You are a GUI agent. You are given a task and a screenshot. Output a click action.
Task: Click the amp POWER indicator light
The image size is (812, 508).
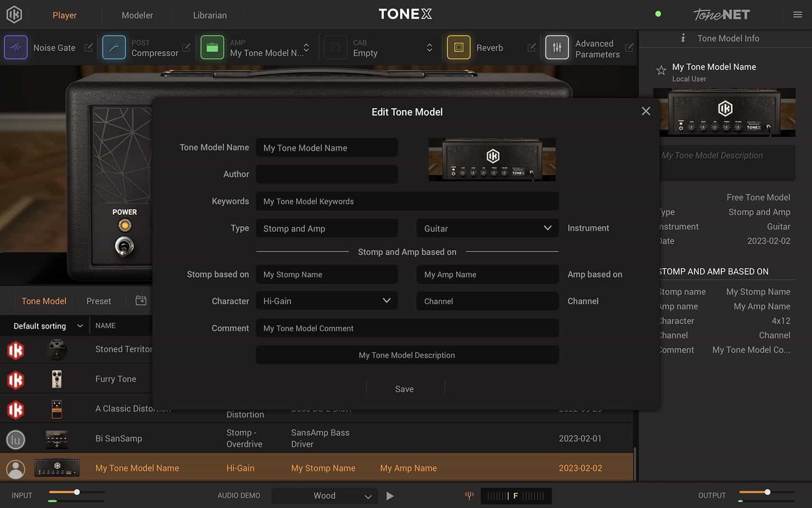124,225
